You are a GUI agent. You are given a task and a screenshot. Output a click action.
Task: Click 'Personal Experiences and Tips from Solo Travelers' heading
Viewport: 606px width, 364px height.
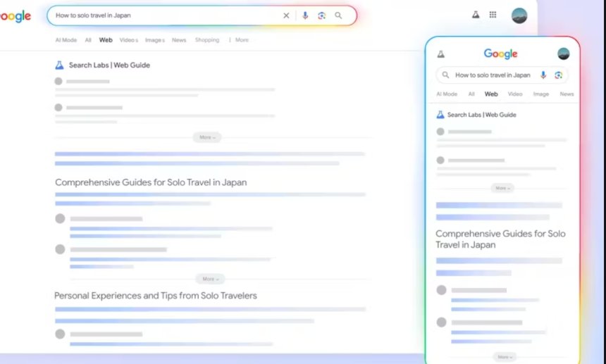155,296
